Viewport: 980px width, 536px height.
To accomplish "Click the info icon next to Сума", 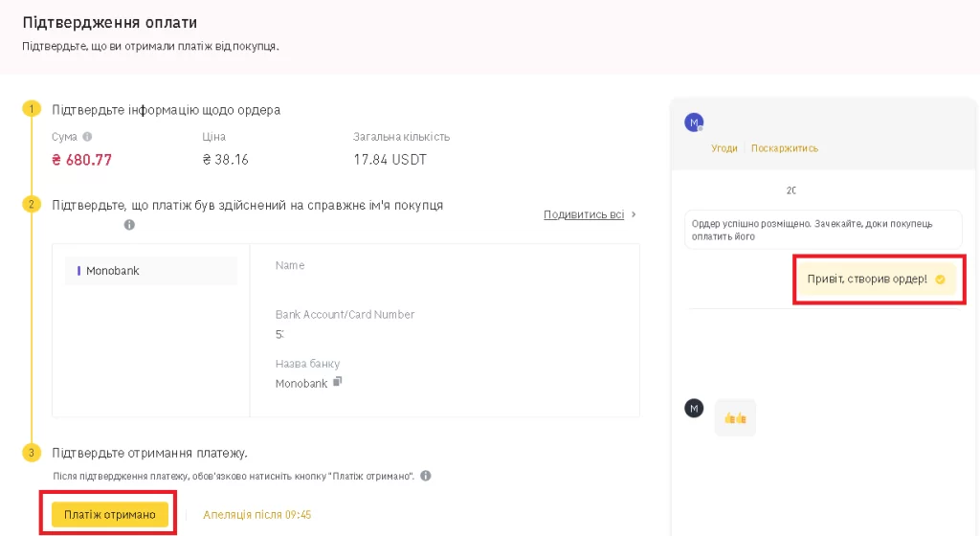I will tap(87, 137).
